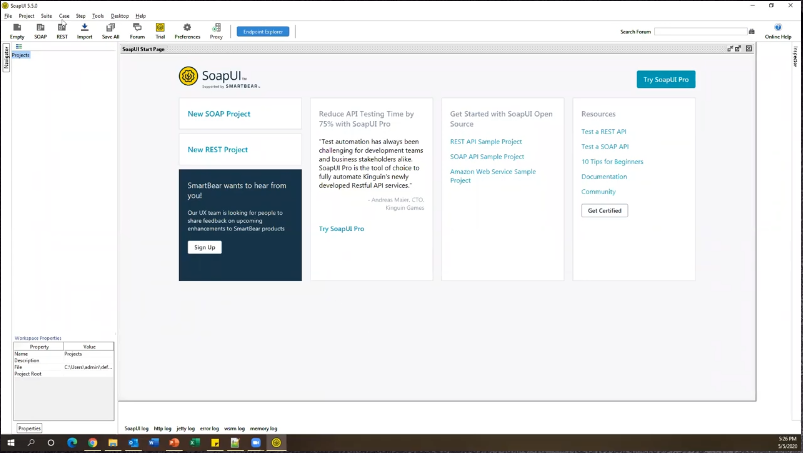
Task: Select the Projects node in navigator
Action: tap(21, 55)
